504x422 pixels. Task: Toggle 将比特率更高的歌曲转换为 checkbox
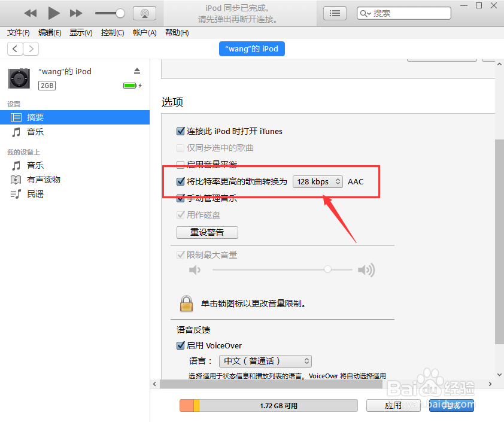(181, 181)
